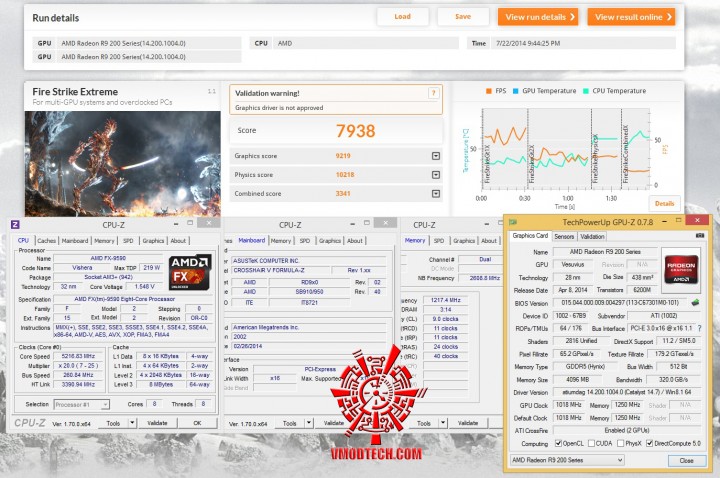This screenshot has width=720, height=478.
Task: Click the Validation warning help question mark
Action: (x=433, y=93)
